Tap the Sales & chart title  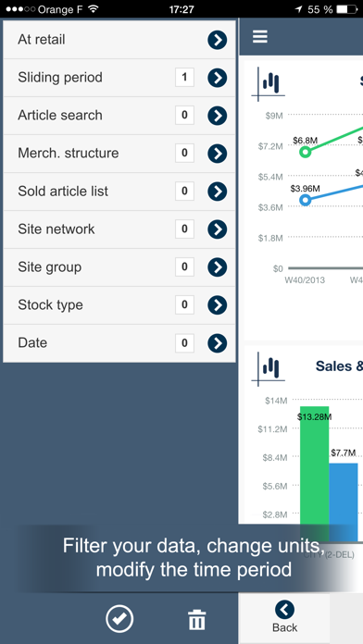[x=339, y=365]
